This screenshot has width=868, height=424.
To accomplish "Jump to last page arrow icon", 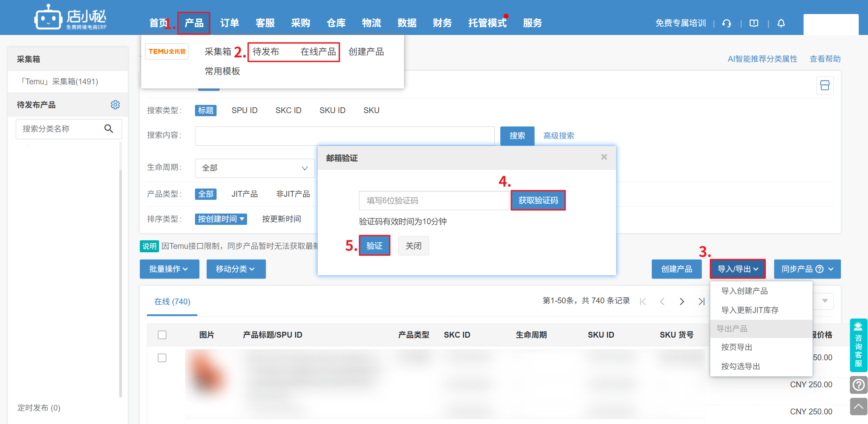I will click(701, 301).
